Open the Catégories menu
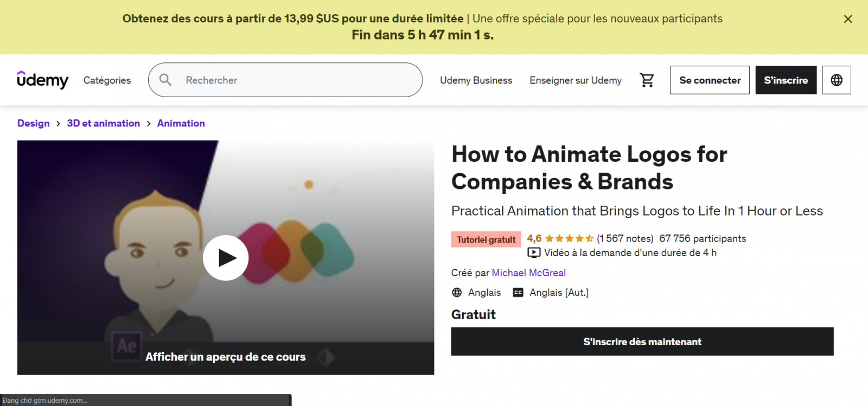Viewport: 868px width, 406px height. pyautogui.click(x=107, y=80)
